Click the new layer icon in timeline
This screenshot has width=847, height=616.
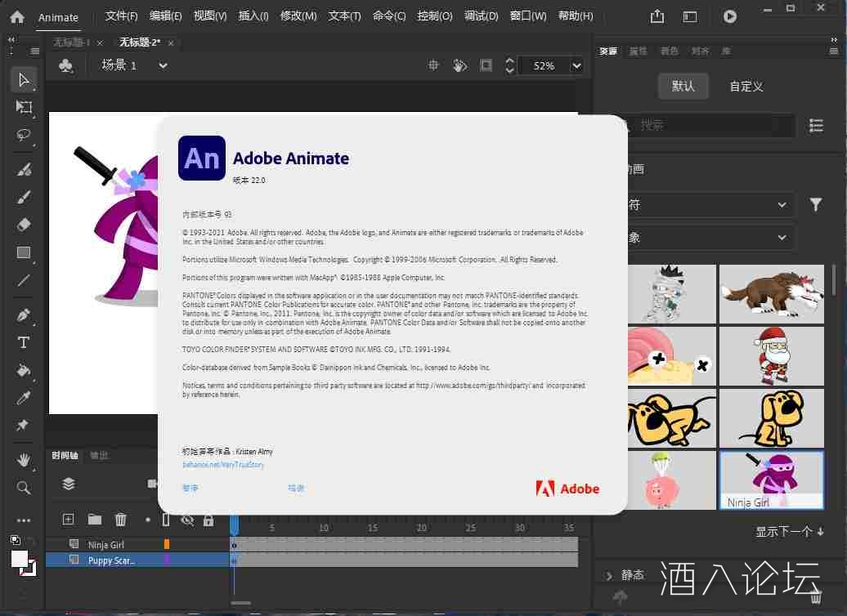[69, 519]
